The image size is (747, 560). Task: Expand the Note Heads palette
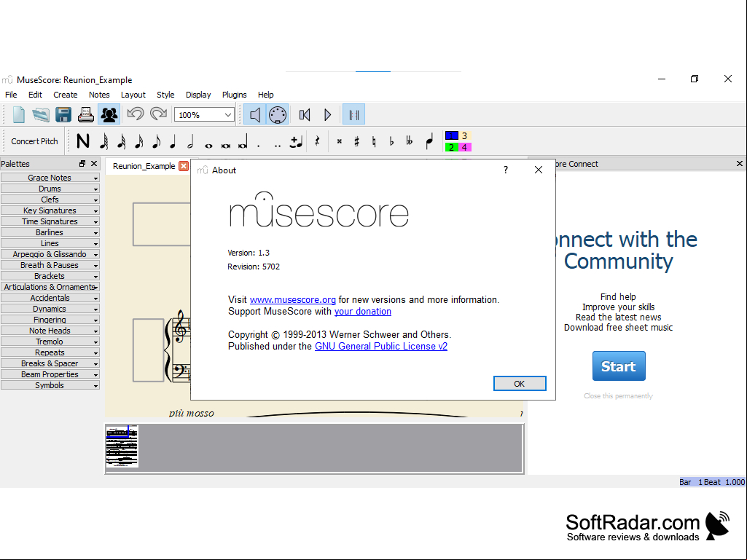pyautogui.click(x=50, y=331)
